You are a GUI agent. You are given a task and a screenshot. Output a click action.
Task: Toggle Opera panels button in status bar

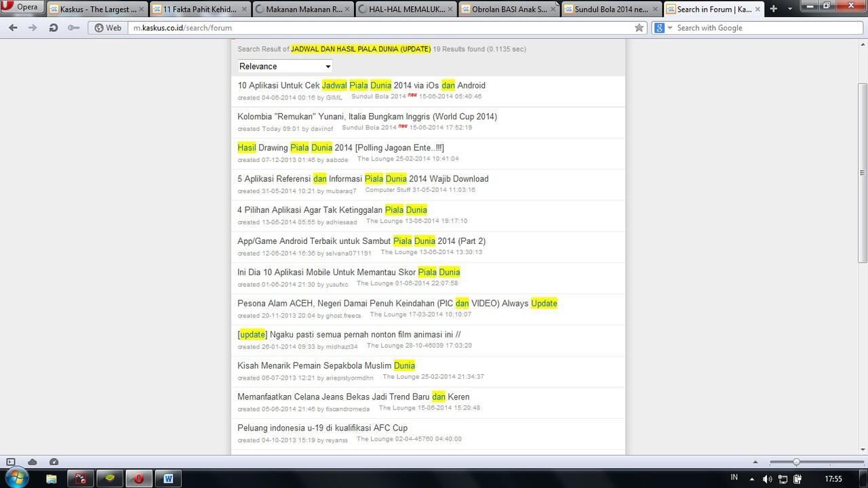[x=10, y=462]
